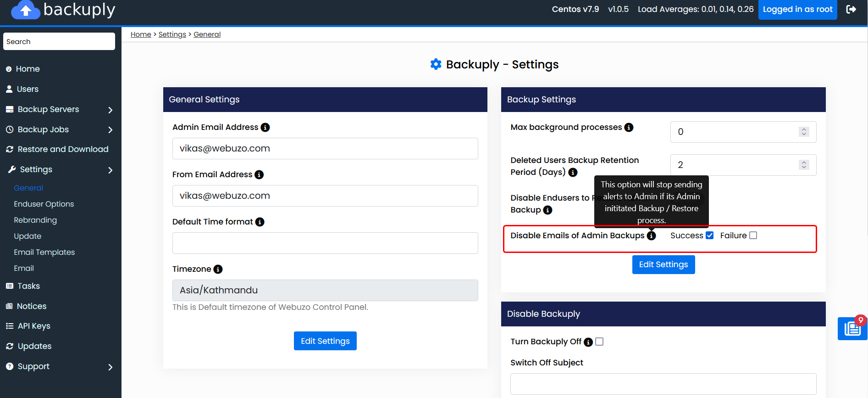Click info icon next to Timezone label
The image size is (868, 398).
[x=218, y=269]
